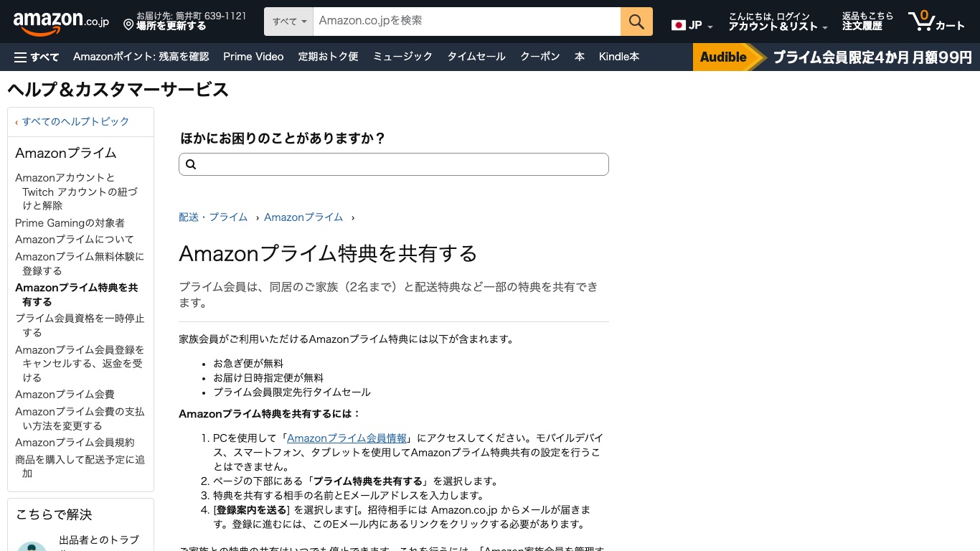Select ミュージック in the navigation bar
The image size is (980, 551).
coord(402,57)
